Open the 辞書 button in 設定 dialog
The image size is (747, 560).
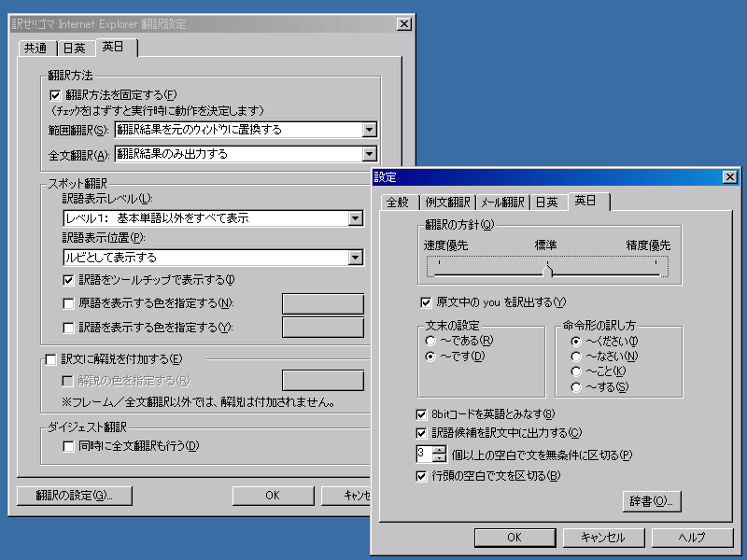[x=652, y=501]
